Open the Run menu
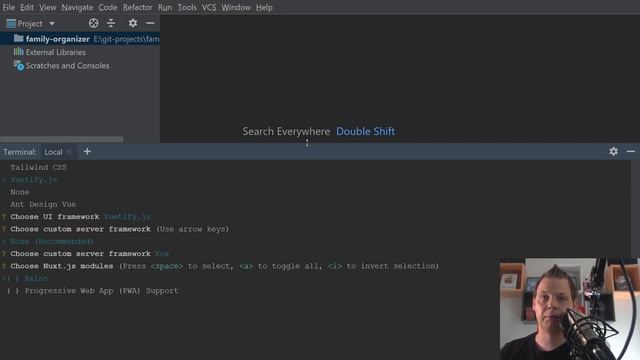This screenshot has width=640, height=360. tap(165, 7)
